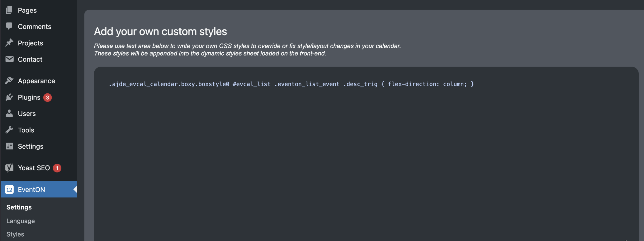Click the Settings sliders icon
644x241 pixels.
click(9, 146)
